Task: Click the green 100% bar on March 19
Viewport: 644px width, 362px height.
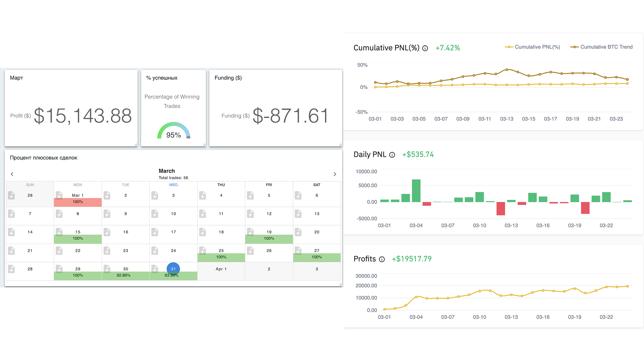Action: (x=269, y=239)
